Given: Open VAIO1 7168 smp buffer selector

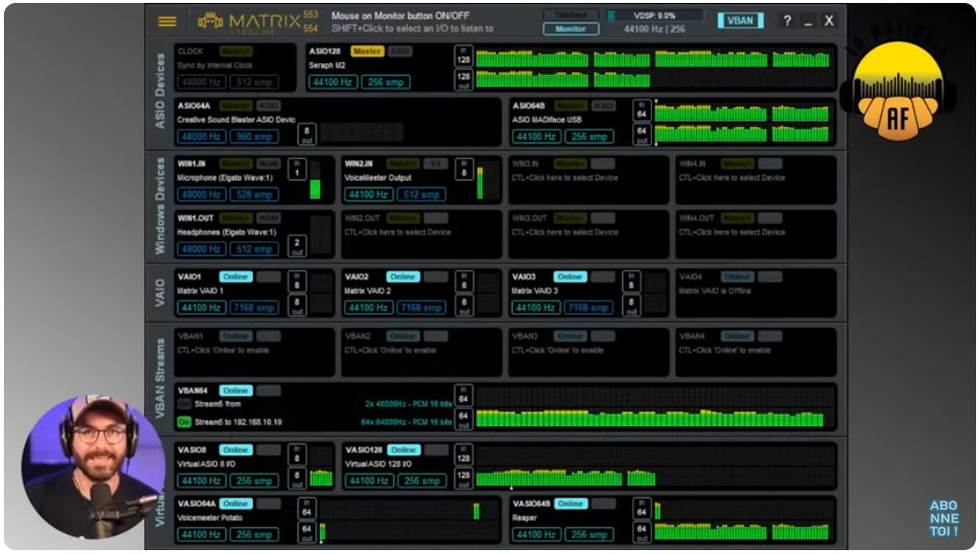Looking at the screenshot, I should [254, 307].
